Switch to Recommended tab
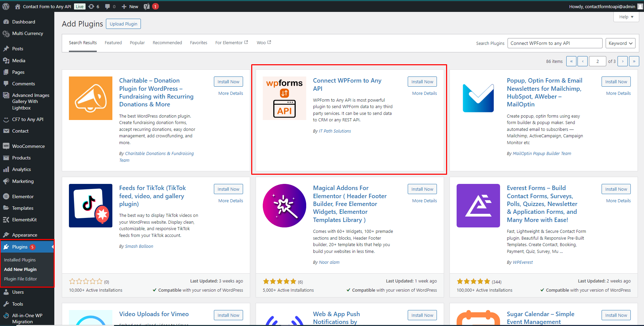The image size is (644, 326). click(x=167, y=42)
